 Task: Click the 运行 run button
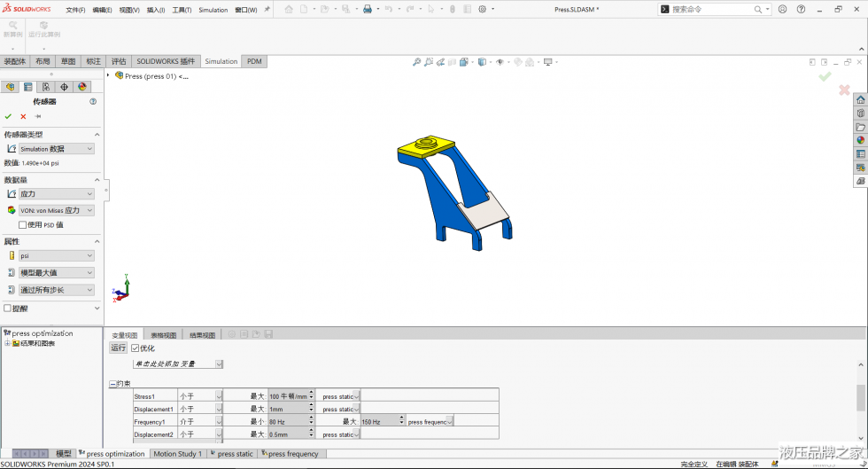coord(119,348)
